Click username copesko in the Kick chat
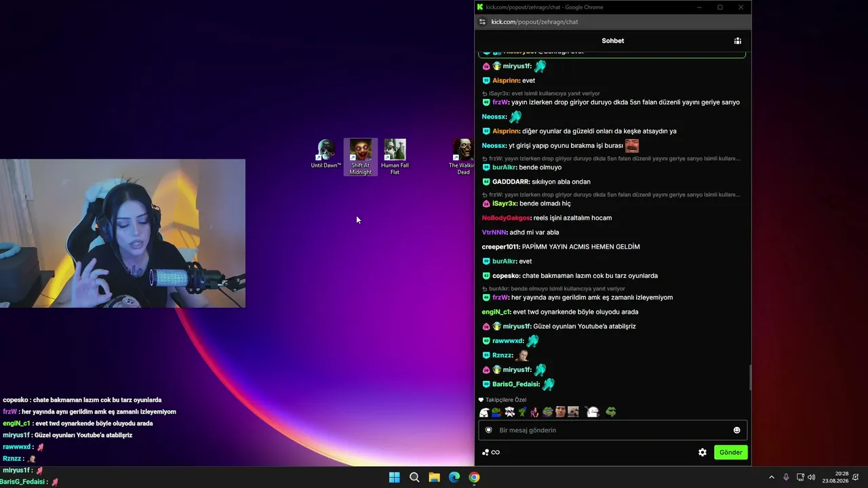Image resolution: width=868 pixels, height=488 pixels. (x=506, y=276)
